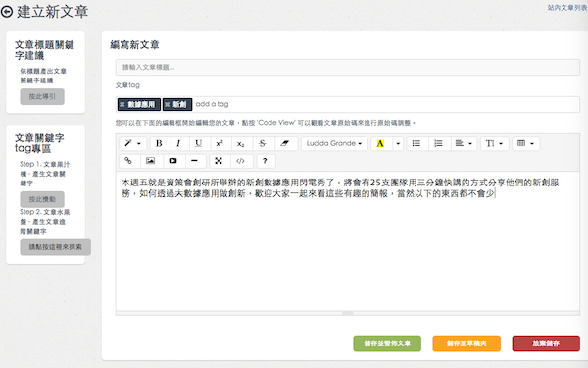Open the magic wand style menu
588x368 pixels.
[x=132, y=144]
